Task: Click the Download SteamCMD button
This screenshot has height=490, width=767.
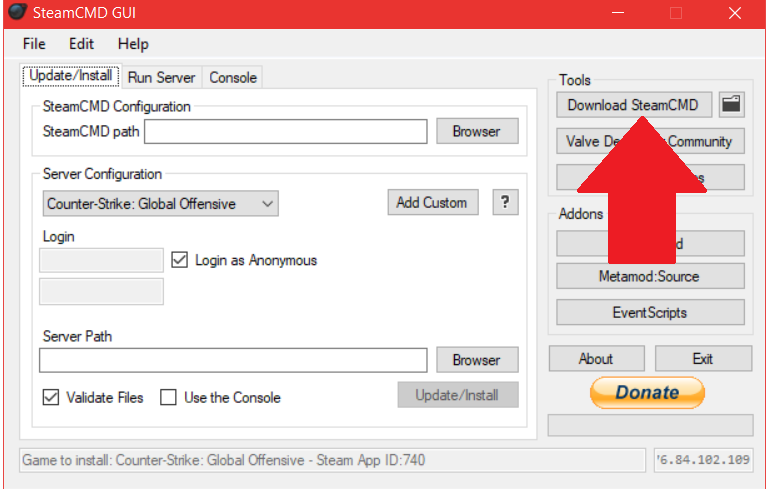Action: (x=634, y=105)
